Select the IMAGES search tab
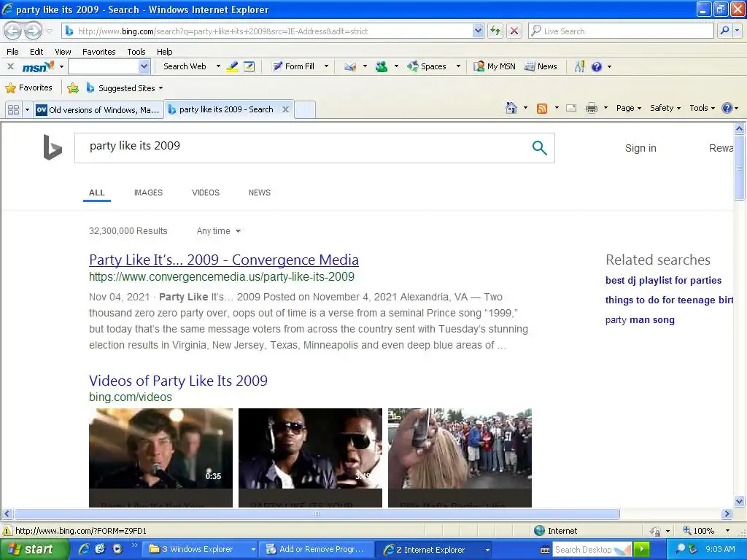Image resolution: width=747 pixels, height=560 pixels. click(148, 192)
